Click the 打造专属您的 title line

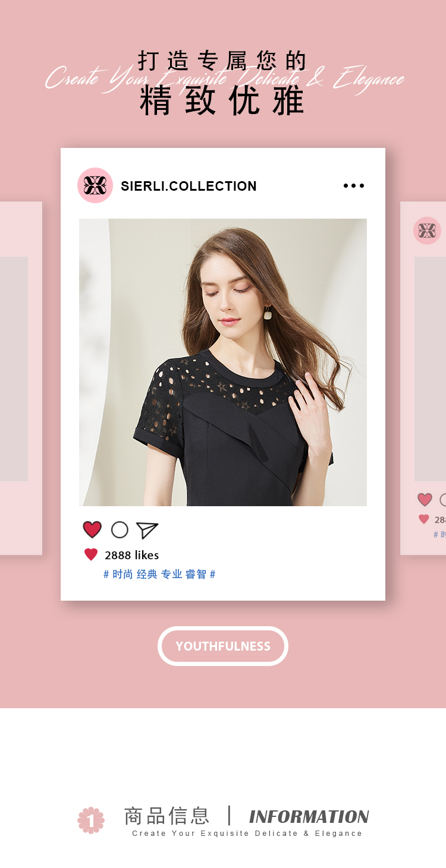click(x=222, y=61)
